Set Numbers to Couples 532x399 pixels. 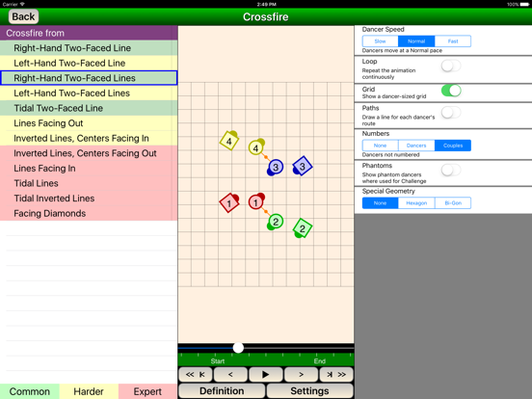tap(453, 146)
